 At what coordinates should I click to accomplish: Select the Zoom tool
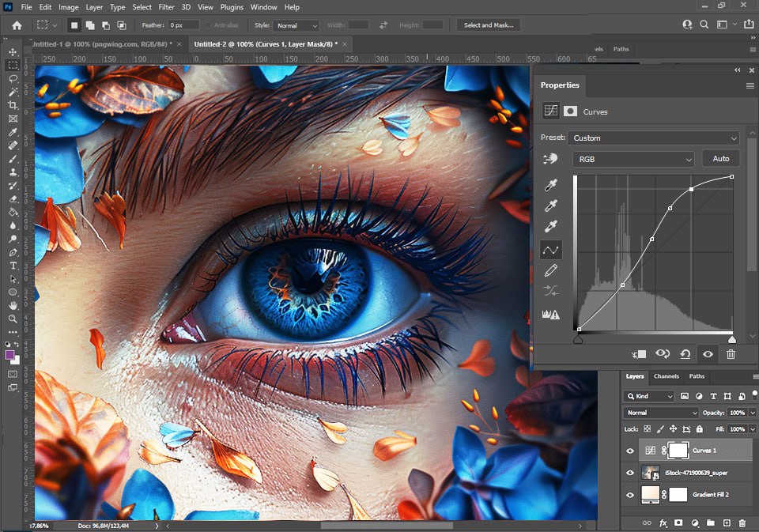click(13, 319)
